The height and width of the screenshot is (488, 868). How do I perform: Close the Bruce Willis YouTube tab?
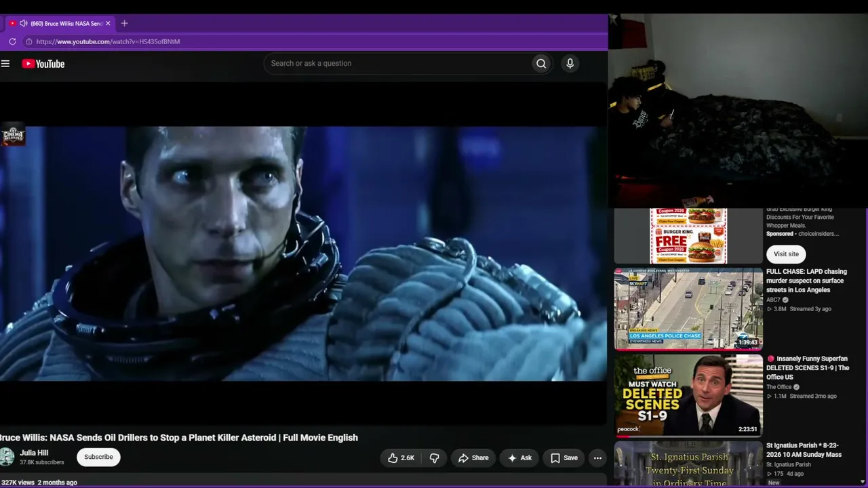coord(108,23)
